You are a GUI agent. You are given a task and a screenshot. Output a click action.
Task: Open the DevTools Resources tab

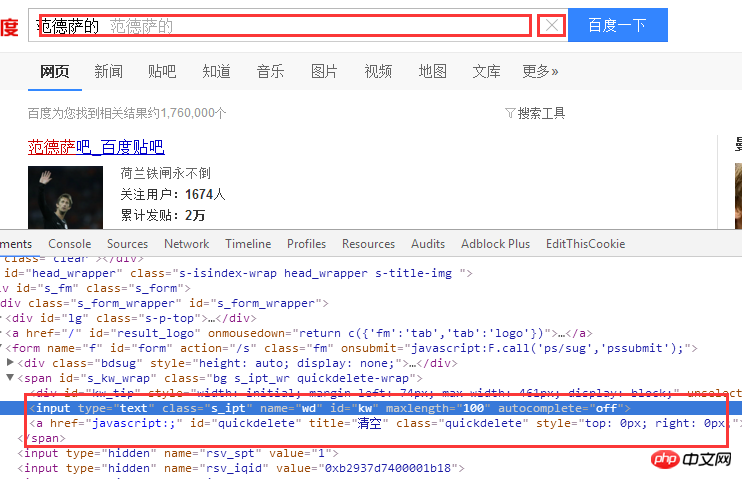point(368,244)
